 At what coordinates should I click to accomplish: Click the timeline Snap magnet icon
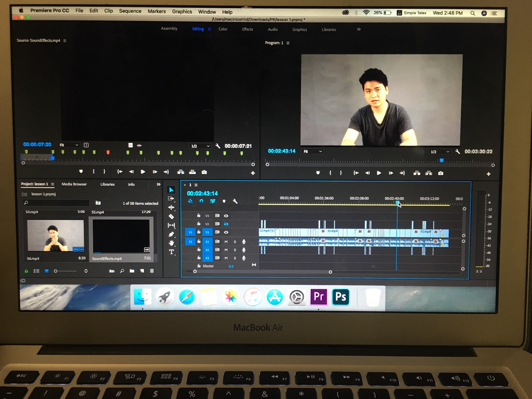(201, 201)
